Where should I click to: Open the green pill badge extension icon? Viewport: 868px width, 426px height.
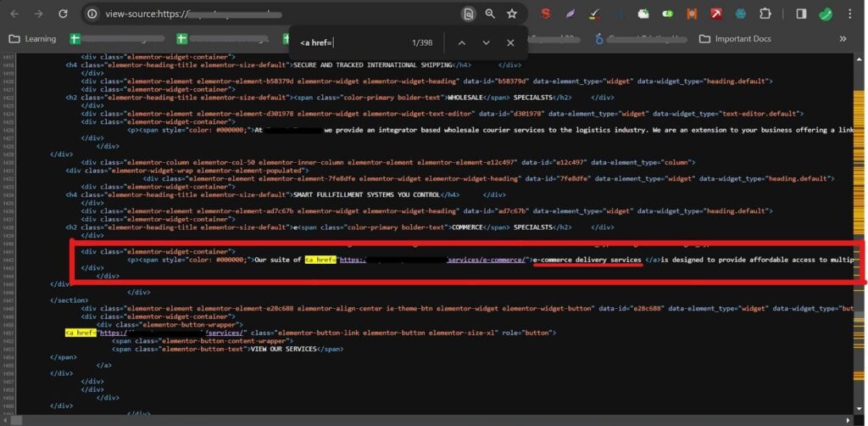point(668,14)
